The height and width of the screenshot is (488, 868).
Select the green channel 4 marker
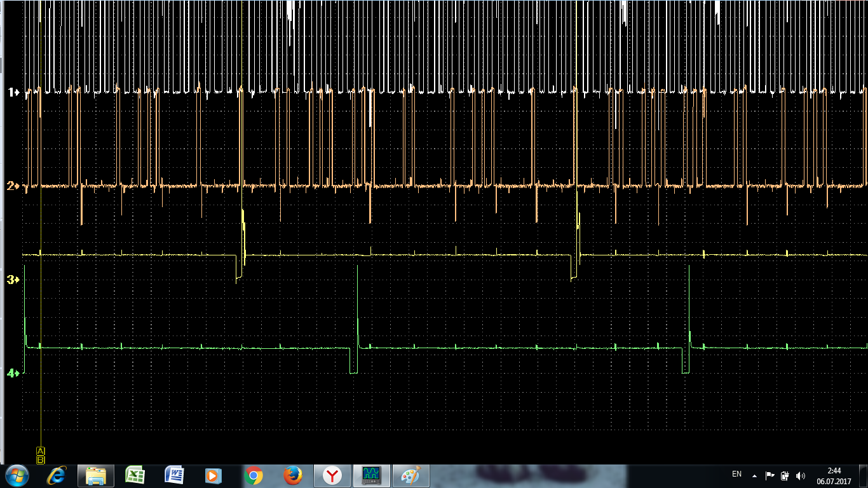pos(14,373)
